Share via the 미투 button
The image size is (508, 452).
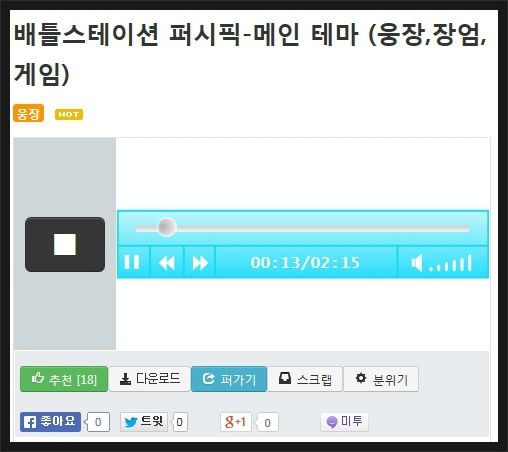point(344,422)
